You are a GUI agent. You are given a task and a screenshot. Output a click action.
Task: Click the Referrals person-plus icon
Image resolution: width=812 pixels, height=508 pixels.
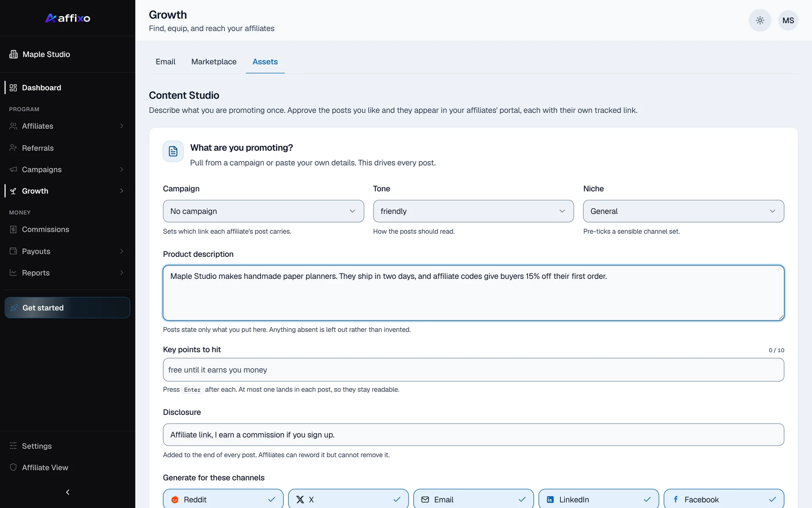[x=13, y=148]
